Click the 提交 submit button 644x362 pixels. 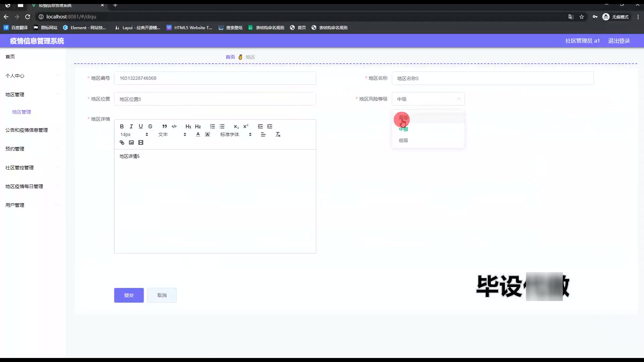coord(129,295)
